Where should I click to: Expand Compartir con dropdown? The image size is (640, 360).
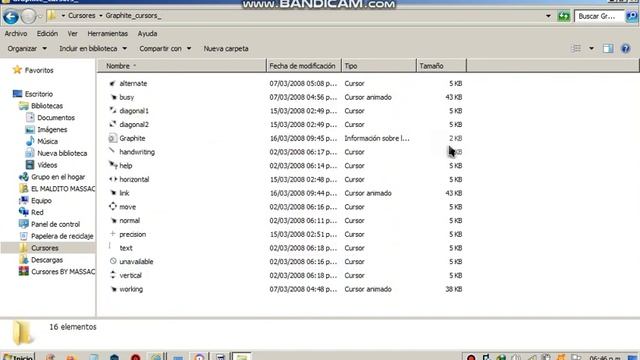pyautogui.click(x=165, y=49)
